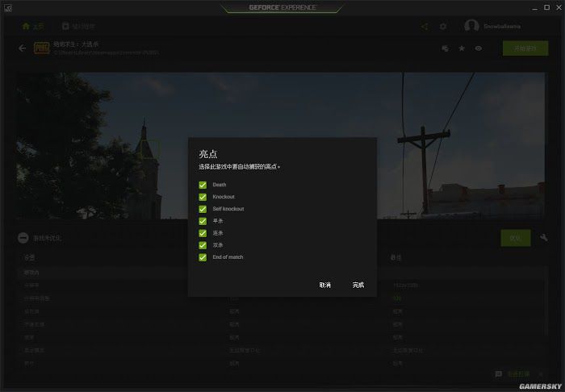Disable the End of match highlight

point(203,257)
